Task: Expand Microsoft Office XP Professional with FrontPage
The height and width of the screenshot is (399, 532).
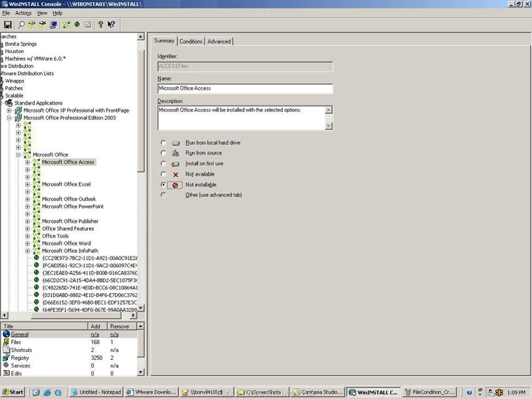Action: coord(9,111)
